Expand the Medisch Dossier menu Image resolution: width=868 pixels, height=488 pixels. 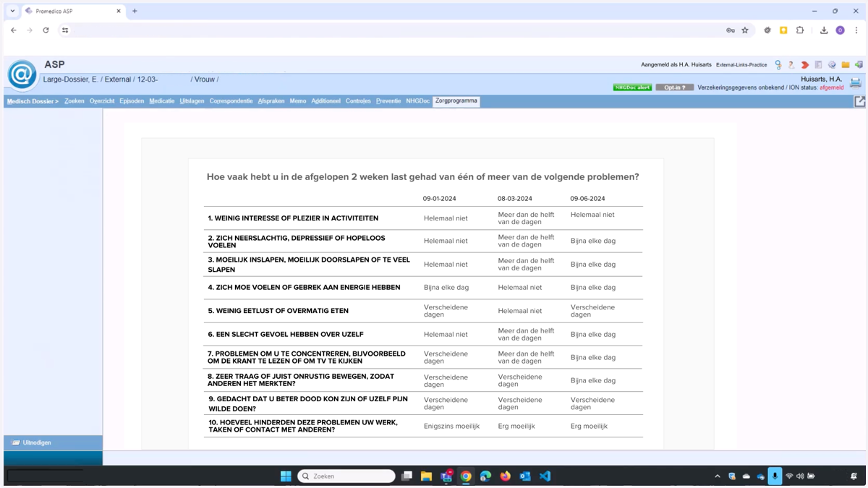click(33, 101)
